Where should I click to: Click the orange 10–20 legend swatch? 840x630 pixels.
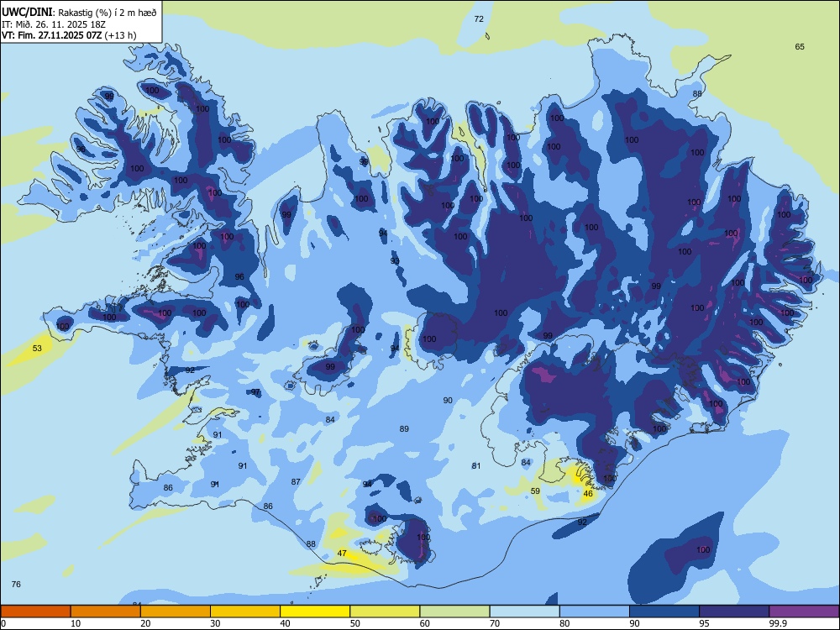(106, 612)
